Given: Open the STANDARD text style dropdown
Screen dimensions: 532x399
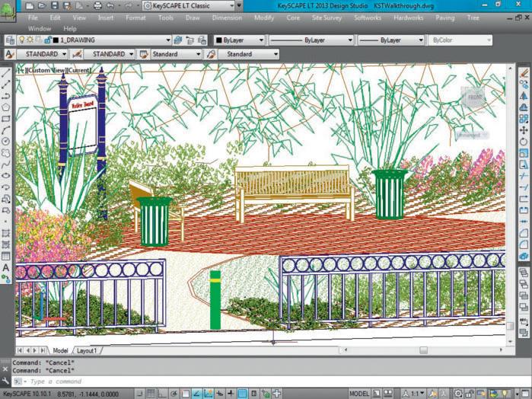Looking at the screenshot, I should 64,54.
